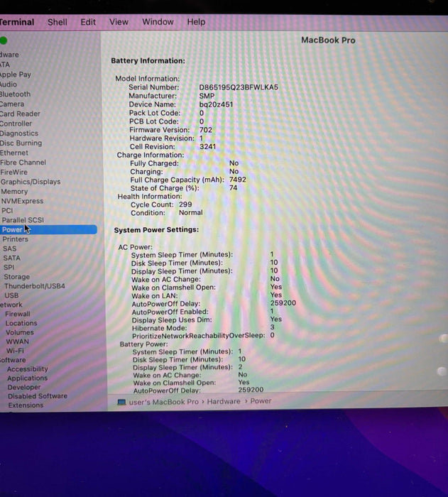Screen dimensions: 448x497
Task: Select SATA in sidebar
Action: pos(12,258)
